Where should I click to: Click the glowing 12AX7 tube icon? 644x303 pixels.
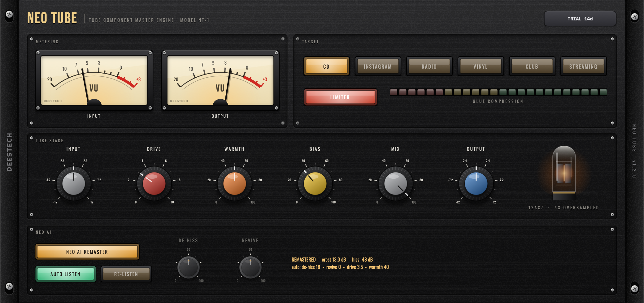564,173
